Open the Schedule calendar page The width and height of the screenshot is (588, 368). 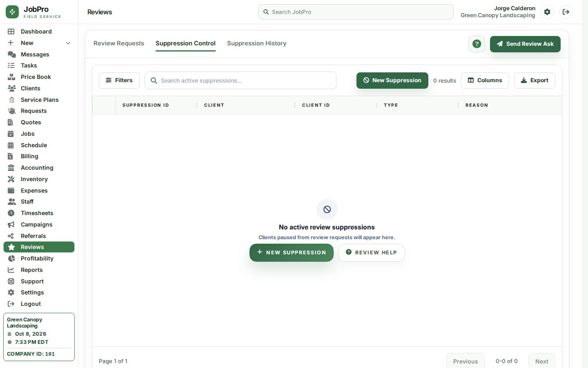click(x=39, y=145)
